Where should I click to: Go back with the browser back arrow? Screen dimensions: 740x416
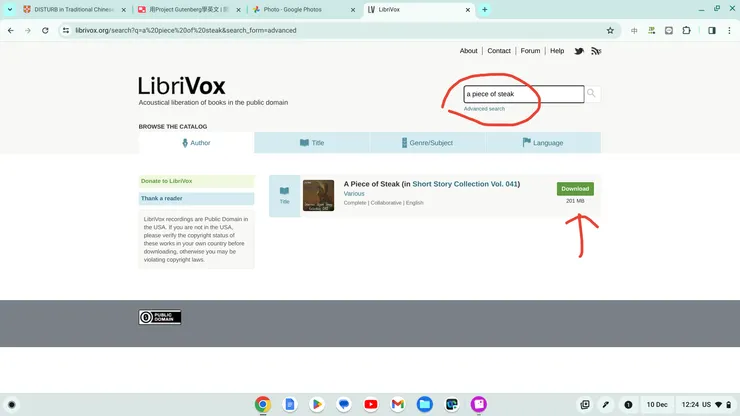(10, 30)
